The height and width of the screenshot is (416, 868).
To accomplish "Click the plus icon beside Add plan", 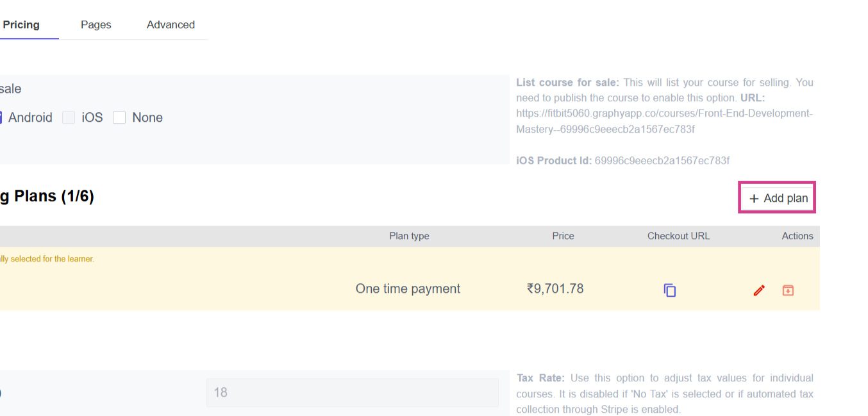I will pos(754,199).
